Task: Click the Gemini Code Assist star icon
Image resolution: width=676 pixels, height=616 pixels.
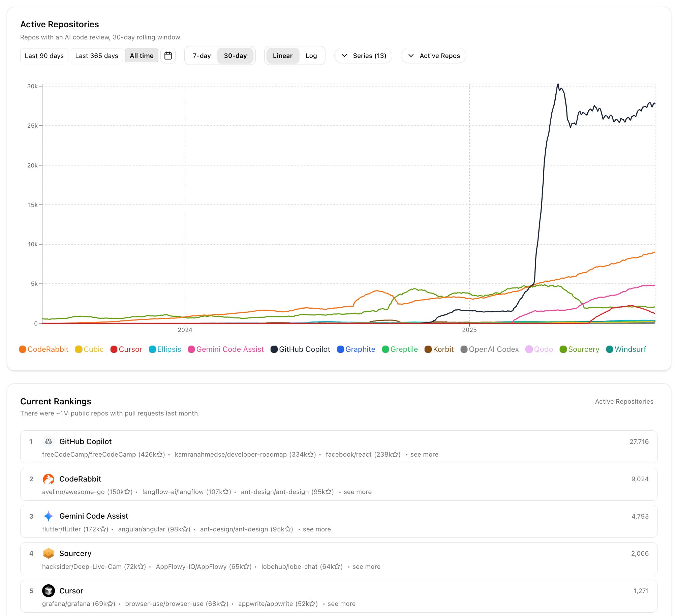Action: 49,516
